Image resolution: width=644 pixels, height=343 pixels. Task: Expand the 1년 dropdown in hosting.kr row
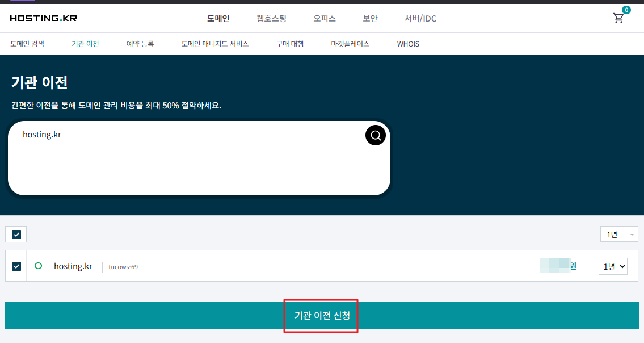(x=613, y=266)
